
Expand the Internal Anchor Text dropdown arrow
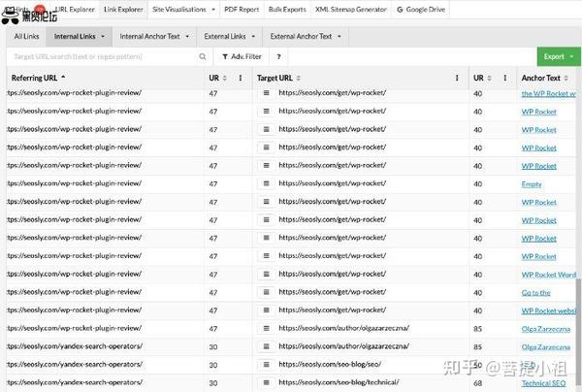pos(187,36)
